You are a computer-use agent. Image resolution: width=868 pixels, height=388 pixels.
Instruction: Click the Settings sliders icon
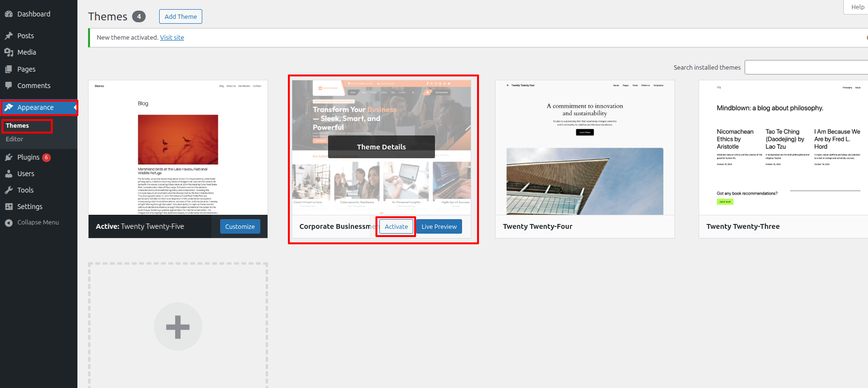(x=9, y=207)
